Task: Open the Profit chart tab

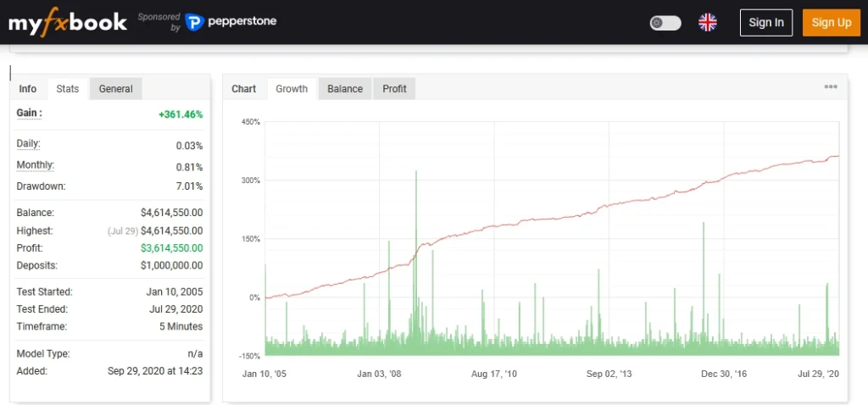Action: tap(394, 89)
